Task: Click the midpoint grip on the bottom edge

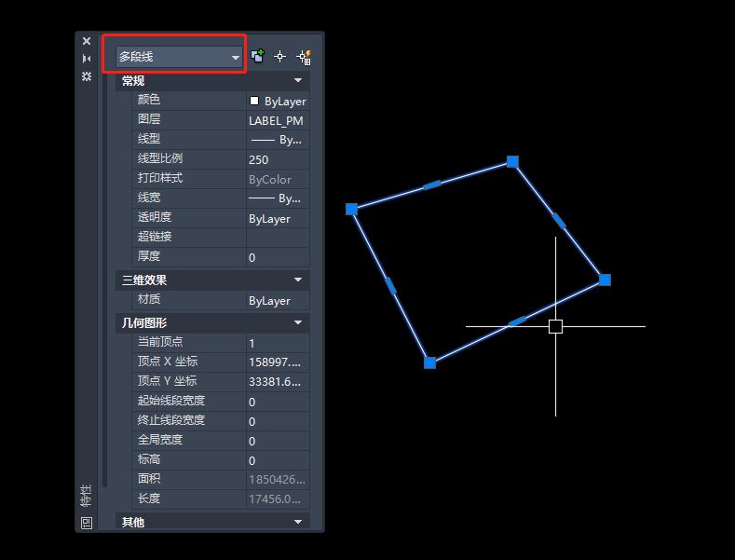Action: [x=518, y=321]
